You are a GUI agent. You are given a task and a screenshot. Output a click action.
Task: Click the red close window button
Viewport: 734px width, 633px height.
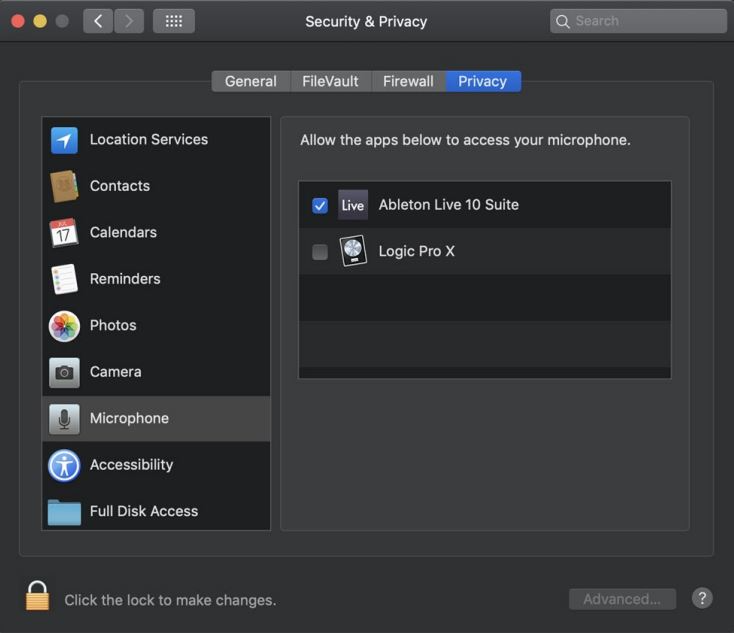pos(18,21)
